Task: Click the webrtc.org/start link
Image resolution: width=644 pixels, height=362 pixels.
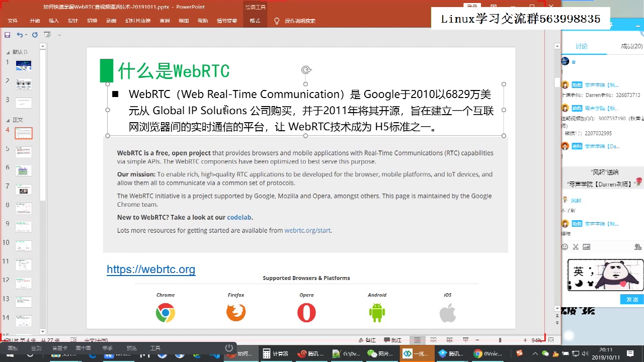Action: pyautogui.click(x=307, y=230)
